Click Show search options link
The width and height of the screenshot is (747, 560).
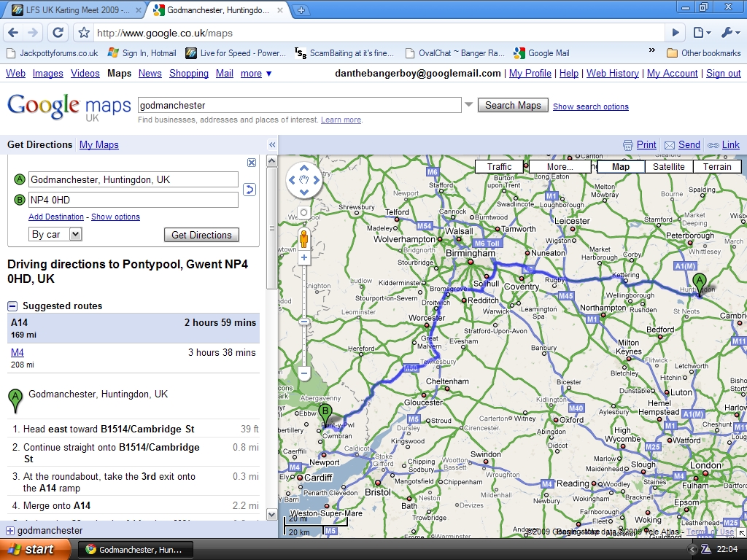pyautogui.click(x=591, y=106)
